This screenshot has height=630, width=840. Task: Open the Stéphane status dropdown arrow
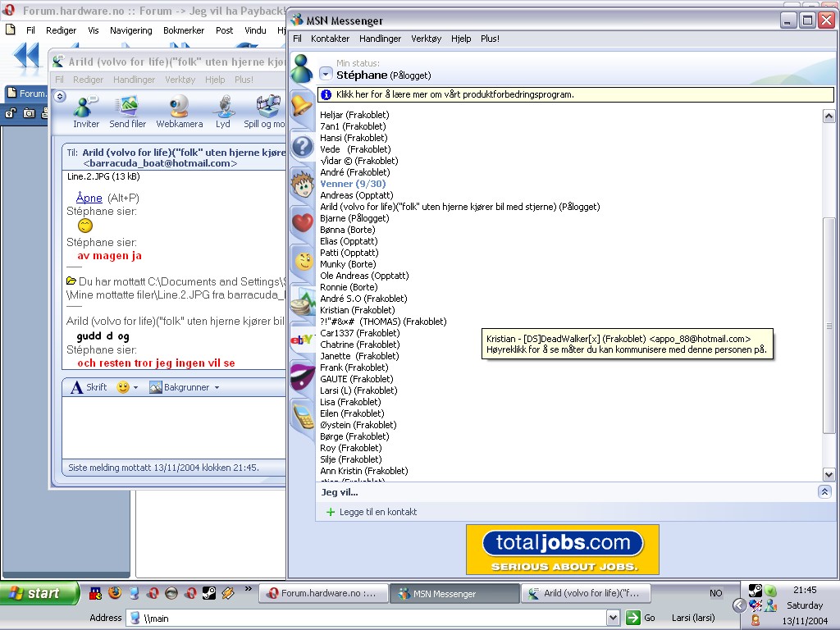[x=326, y=74]
